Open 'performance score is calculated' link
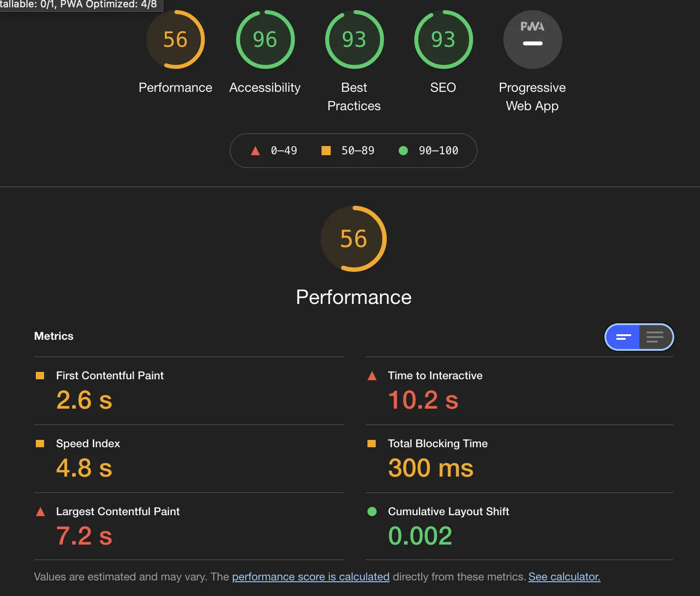The height and width of the screenshot is (596, 700). 310,577
